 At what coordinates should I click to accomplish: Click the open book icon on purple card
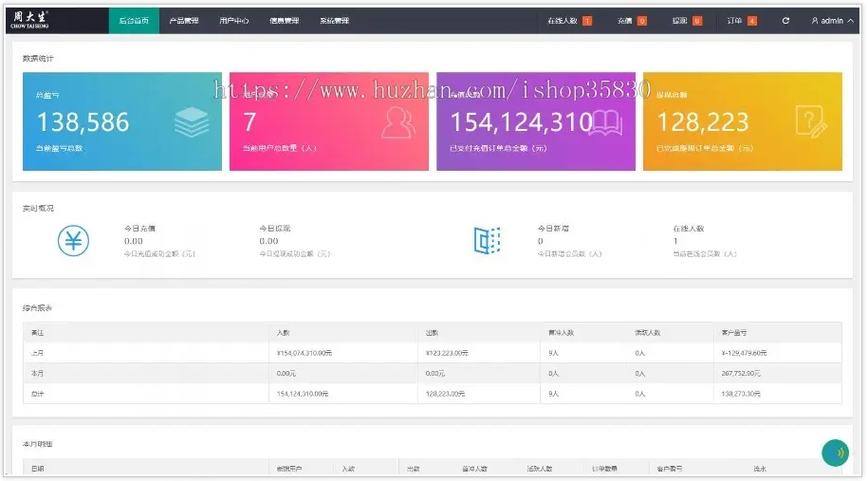point(605,122)
